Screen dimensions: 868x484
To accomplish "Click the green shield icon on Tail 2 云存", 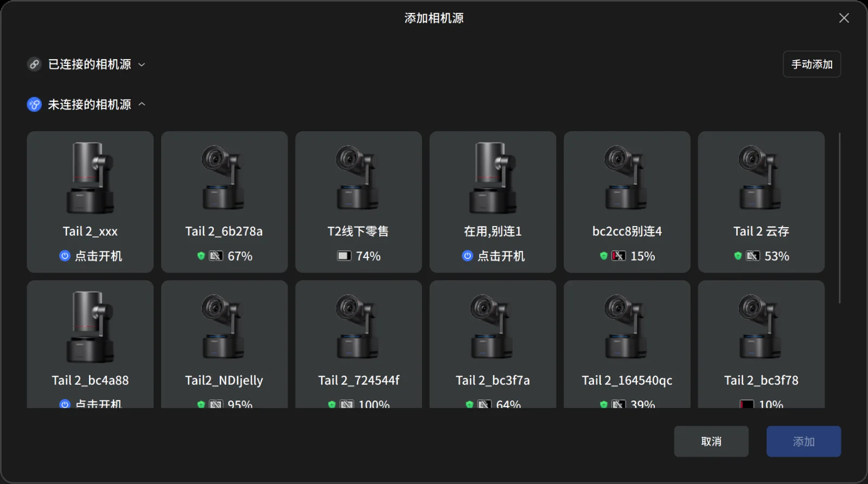I will coord(738,256).
